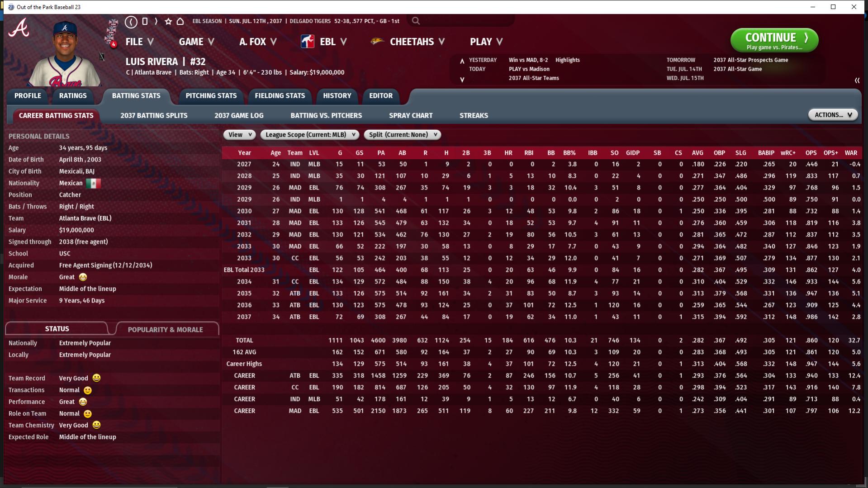Open the GAME menu
Screen dimensions: 868x488
[197, 42]
